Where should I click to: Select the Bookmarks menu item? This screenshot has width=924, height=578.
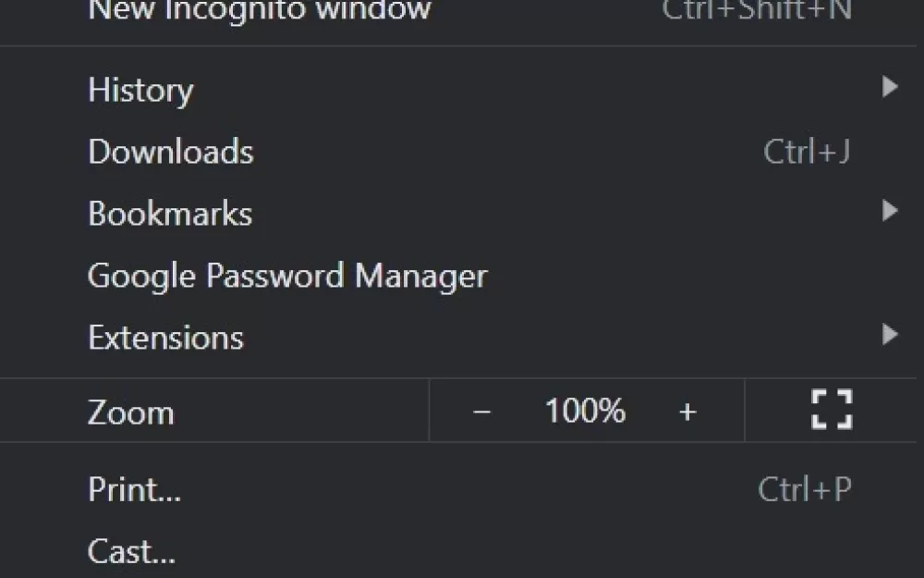(458, 214)
